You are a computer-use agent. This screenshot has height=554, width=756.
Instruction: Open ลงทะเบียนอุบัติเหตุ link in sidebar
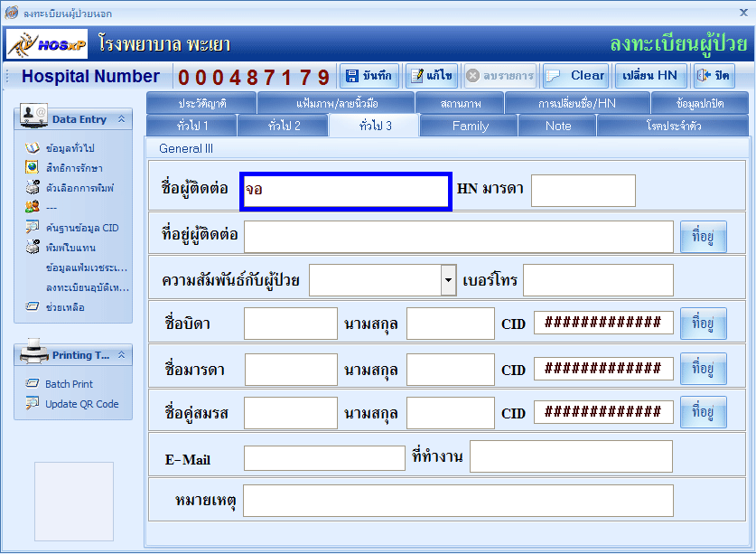click(x=88, y=287)
